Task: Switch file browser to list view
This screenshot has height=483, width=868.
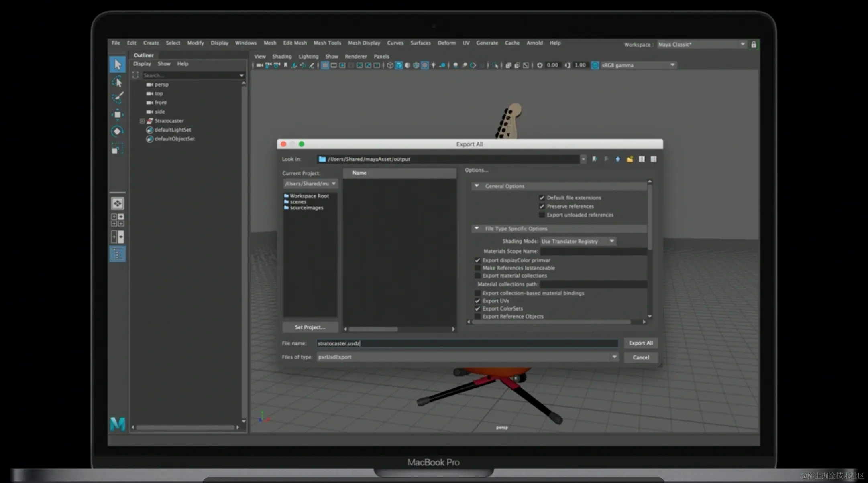Action: point(642,159)
